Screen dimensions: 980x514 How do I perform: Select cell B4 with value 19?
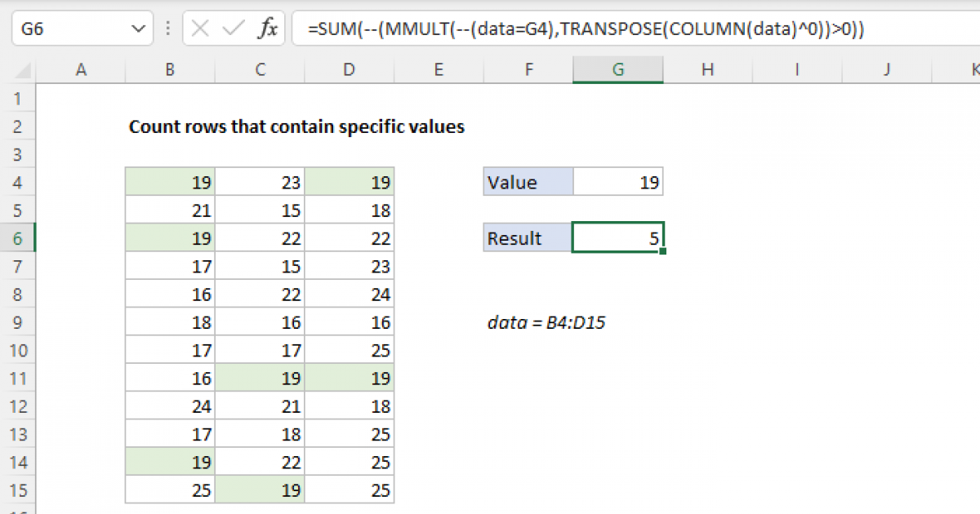pyautogui.click(x=170, y=182)
